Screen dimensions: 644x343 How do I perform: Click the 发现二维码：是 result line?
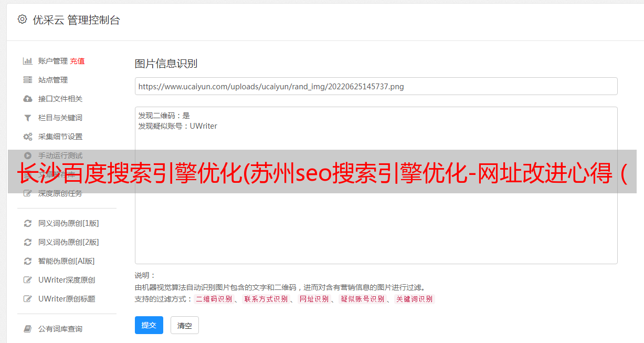(164, 116)
